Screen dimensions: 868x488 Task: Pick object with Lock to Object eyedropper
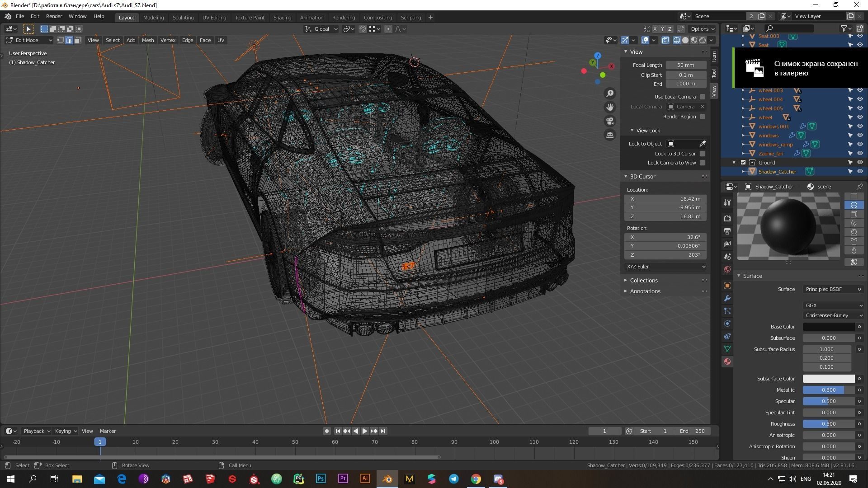coord(703,144)
